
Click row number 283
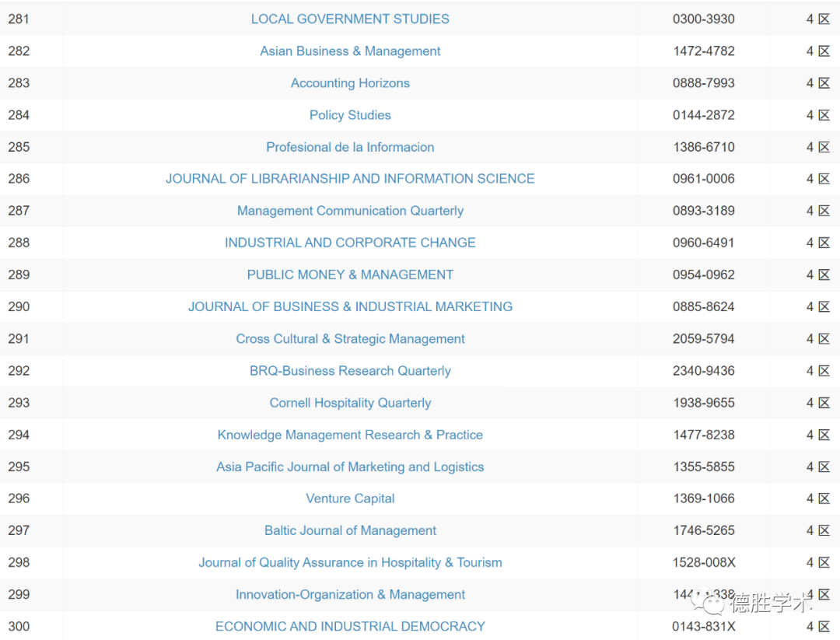pyautogui.click(x=19, y=83)
